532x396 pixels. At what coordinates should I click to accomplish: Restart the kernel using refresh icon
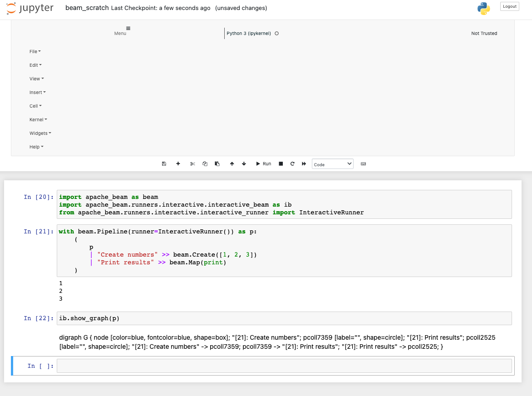[292, 163]
